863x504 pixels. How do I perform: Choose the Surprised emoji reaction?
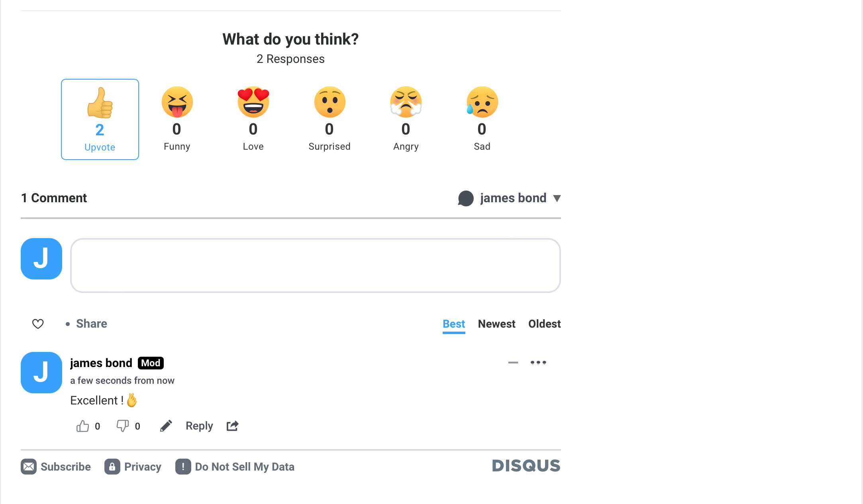click(x=330, y=102)
